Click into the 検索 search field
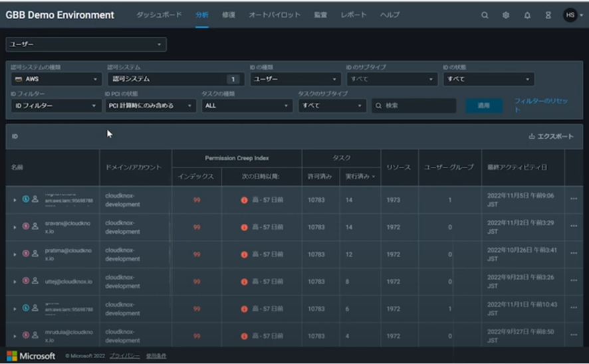 (414, 106)
